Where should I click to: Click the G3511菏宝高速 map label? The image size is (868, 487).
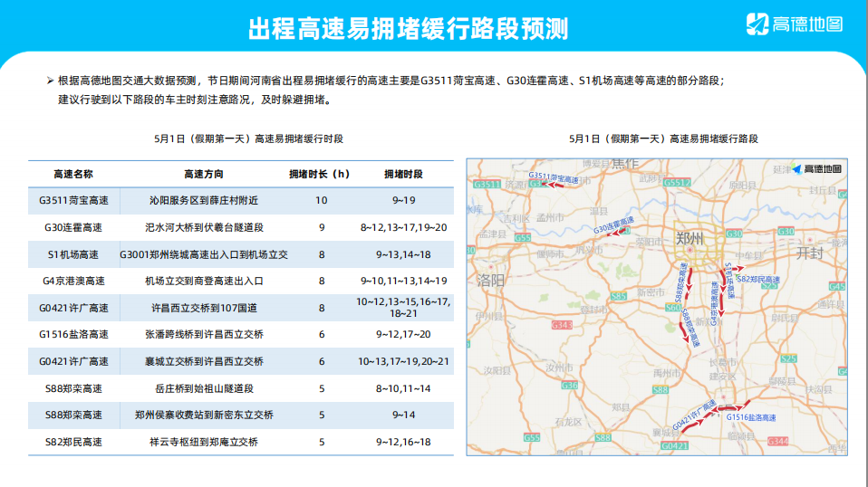point(553,177)
